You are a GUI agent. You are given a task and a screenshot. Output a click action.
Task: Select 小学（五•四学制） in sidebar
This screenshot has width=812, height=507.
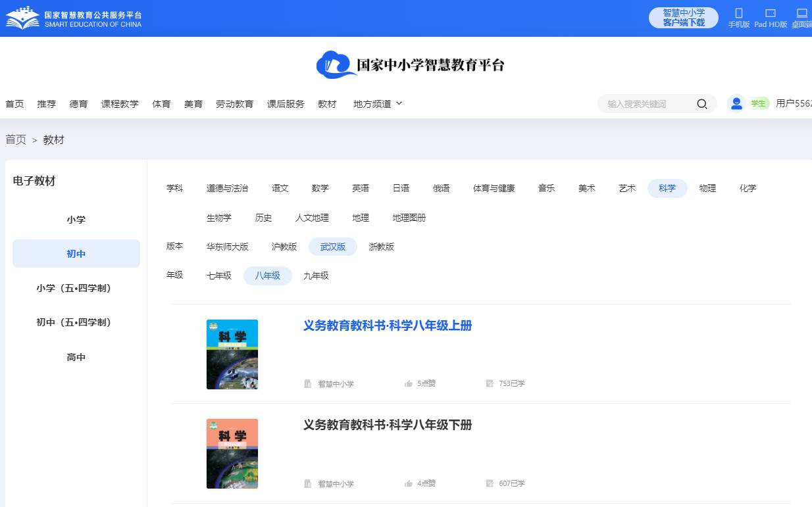[x=76, y=288]
